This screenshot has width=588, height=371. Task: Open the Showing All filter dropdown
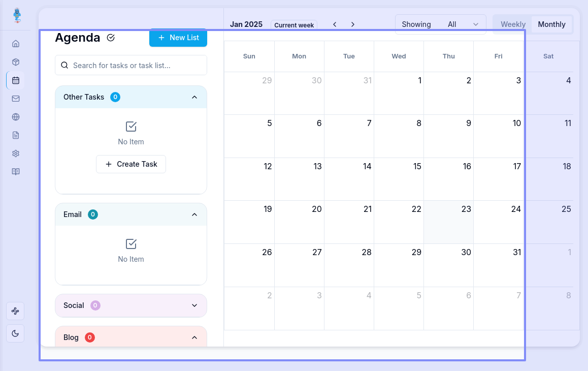click(x=440, y=24)
